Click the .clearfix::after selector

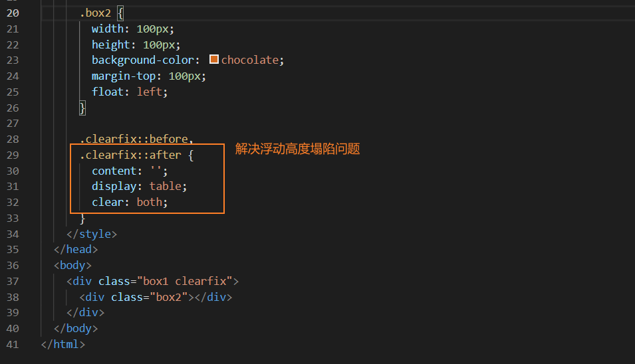click(130, 155)
